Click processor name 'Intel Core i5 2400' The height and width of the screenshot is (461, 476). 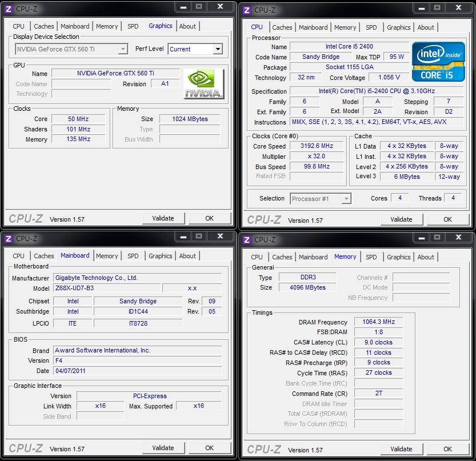point(349,46)
